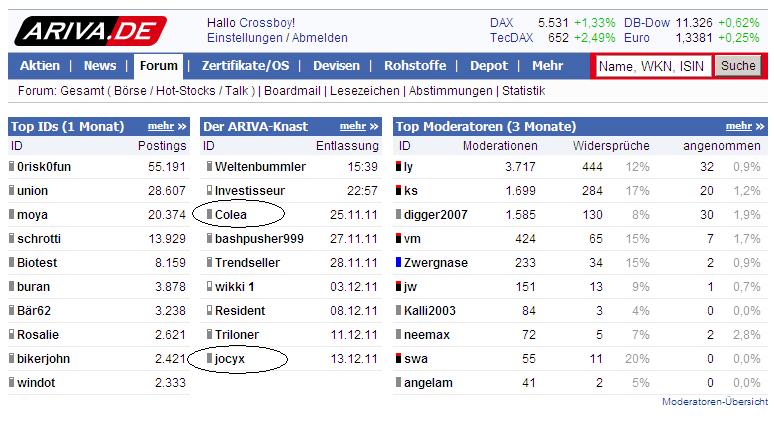Click the gray icon beside 0risk0fun

(x=12, y=166)
